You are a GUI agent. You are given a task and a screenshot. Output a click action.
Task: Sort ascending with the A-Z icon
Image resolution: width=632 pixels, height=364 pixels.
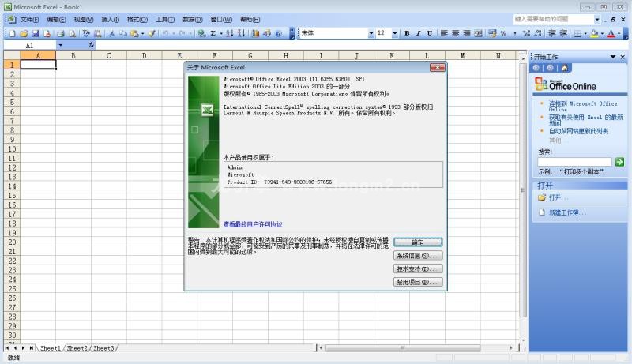point(229,33)
